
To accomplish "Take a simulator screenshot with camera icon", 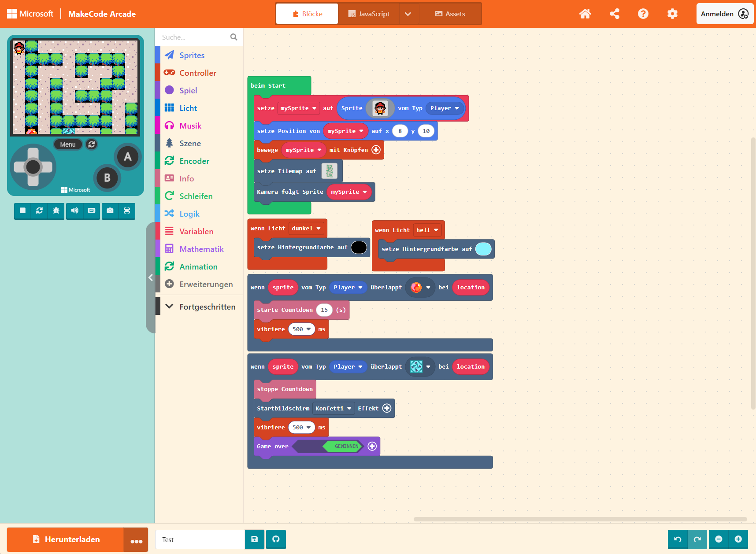I will 110,211.
